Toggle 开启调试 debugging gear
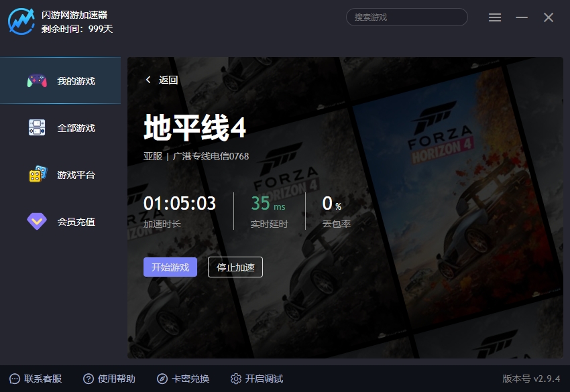570x392 pixels. 236,379
